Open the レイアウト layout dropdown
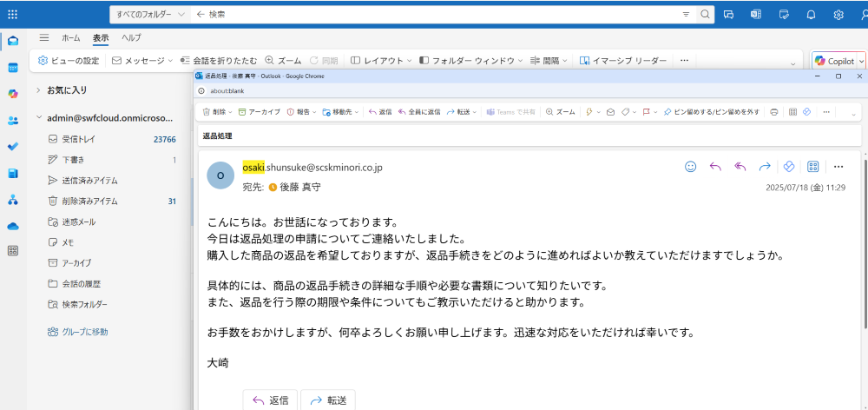 [x=378, y=61]
